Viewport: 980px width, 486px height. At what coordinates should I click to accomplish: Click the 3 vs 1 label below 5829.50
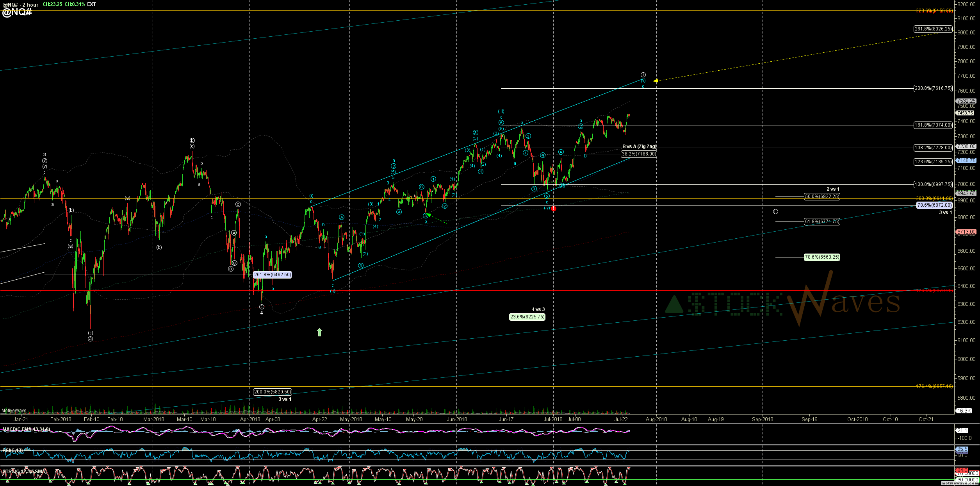pos(285,399)
